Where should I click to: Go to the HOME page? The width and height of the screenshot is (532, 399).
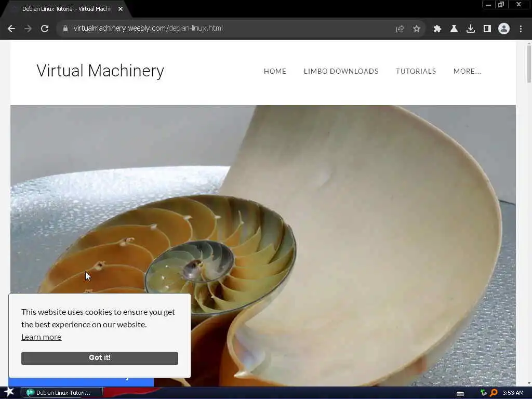pyautogui.click(x=275, y=71)
